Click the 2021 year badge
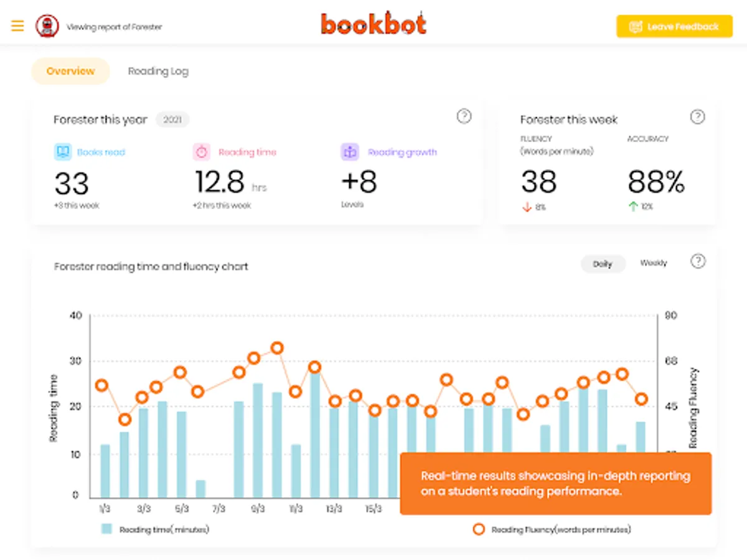 pos(172,119)
